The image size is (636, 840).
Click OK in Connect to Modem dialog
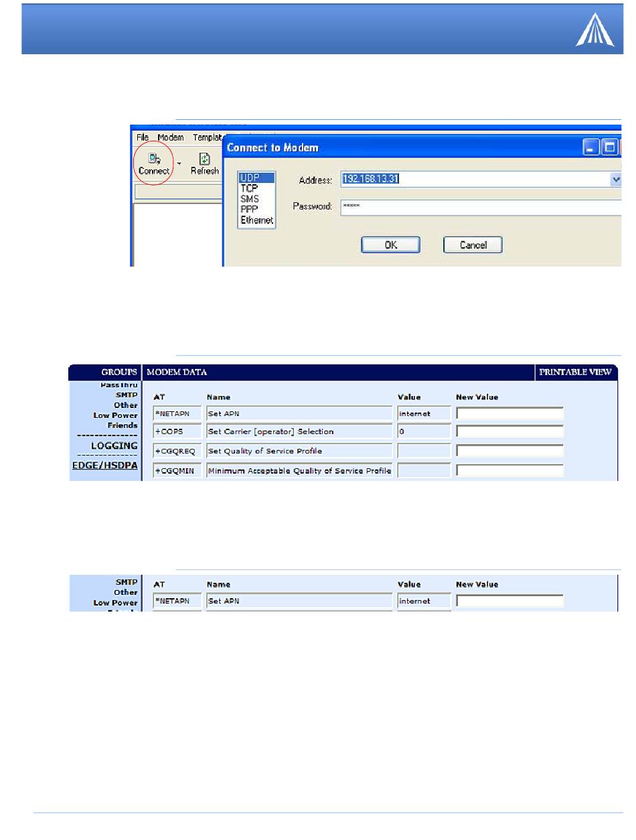coord(391,245)
